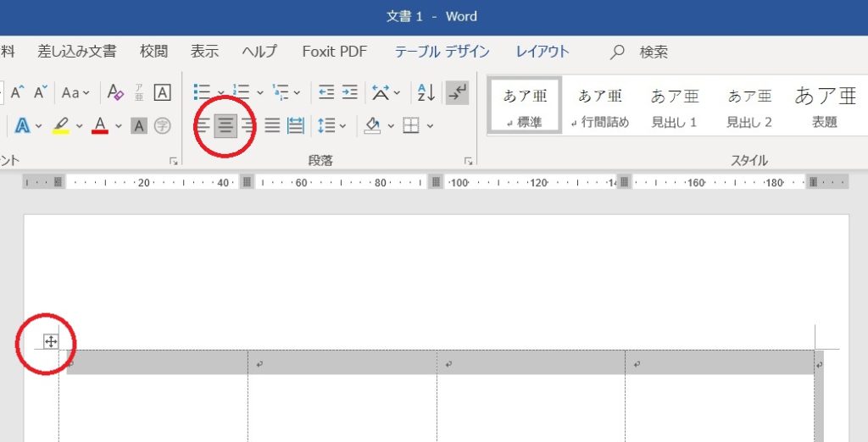
Task: Open the Asian layout dropdown arrow
Action: (x=397, y=93)
